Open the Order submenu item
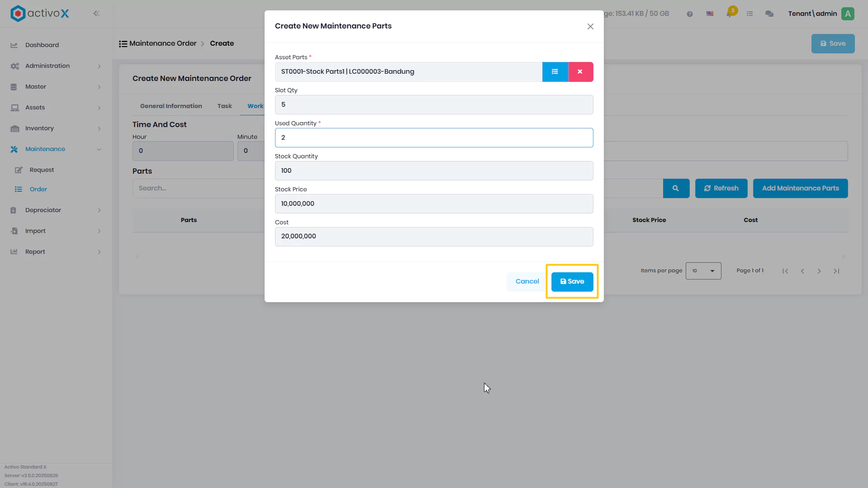The height and width of the screenshot is (488, 868). (x=38, y=190)
